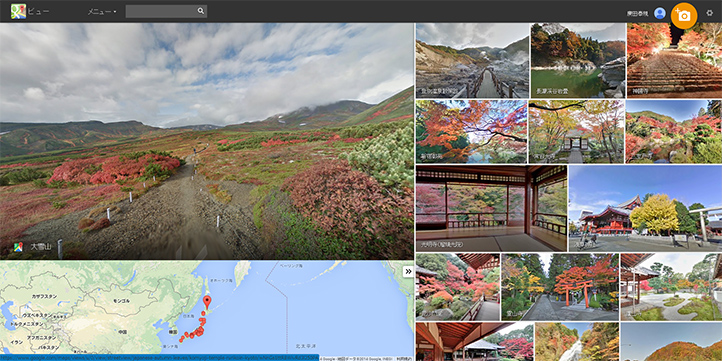722x361 pixels.
Task: Open boardwalk through steaming valley thumbnail
Action: point(472,60)
